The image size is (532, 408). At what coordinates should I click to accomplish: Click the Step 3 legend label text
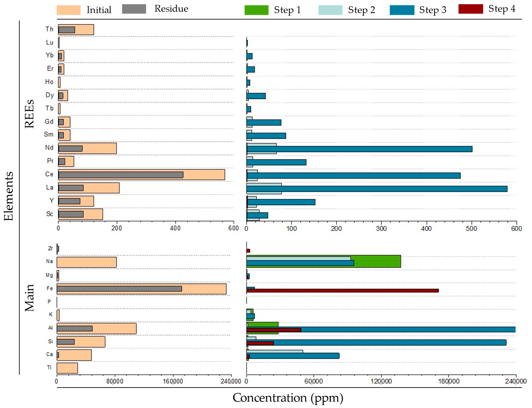click(x=432, y=10)
